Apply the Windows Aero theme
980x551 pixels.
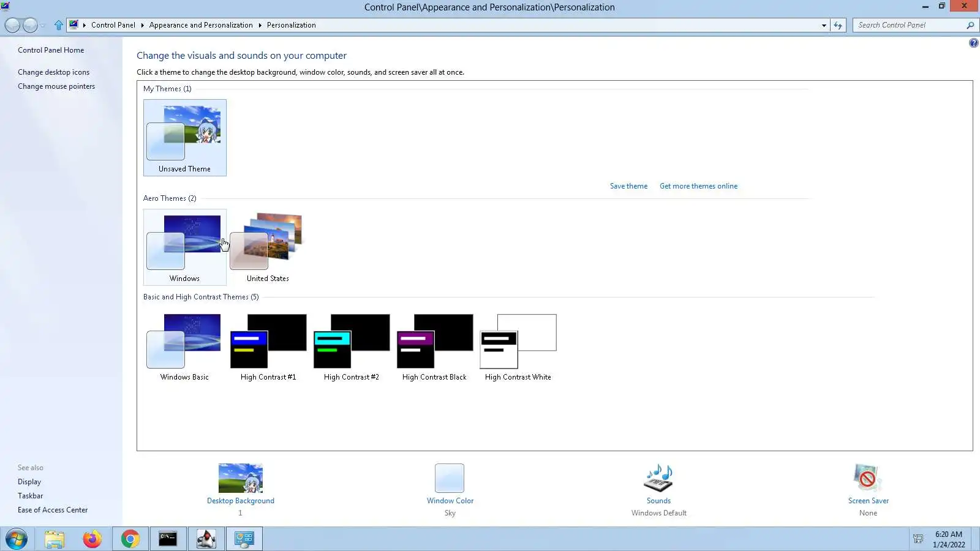tap(184, 247)
